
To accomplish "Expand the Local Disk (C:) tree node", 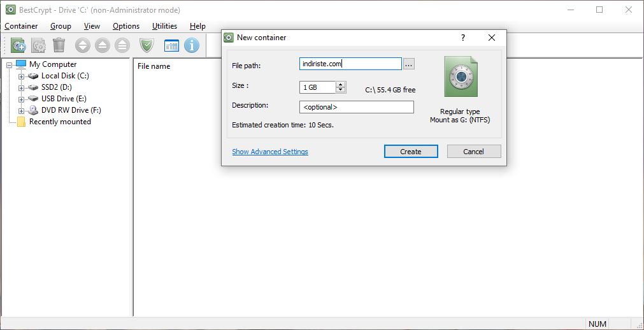I will point(21,76).
